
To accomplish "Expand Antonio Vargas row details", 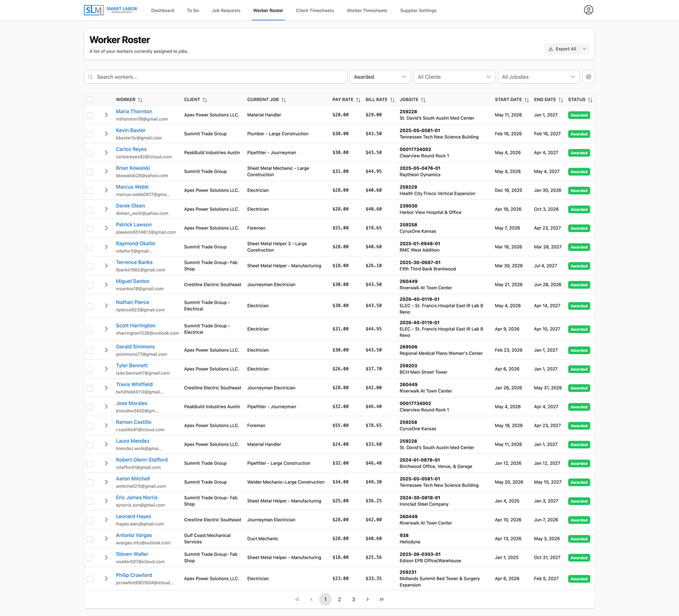I will tap(106, 539).
